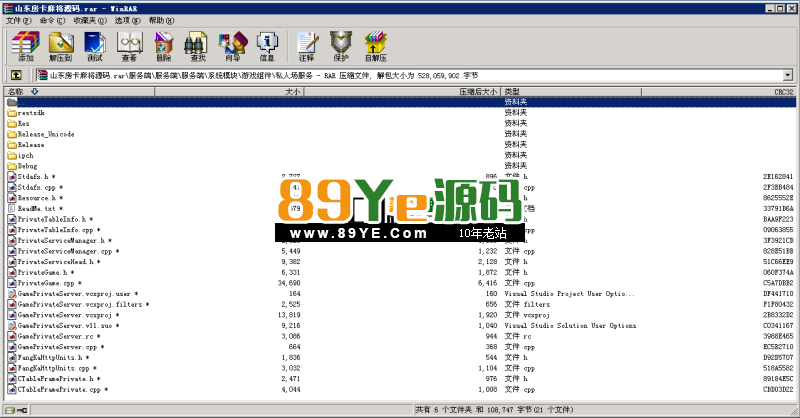This screenshot has width=800, height=418.
Task: Select the parent folder '..' row
Action: pyautogui.click(x=401, y=102)
